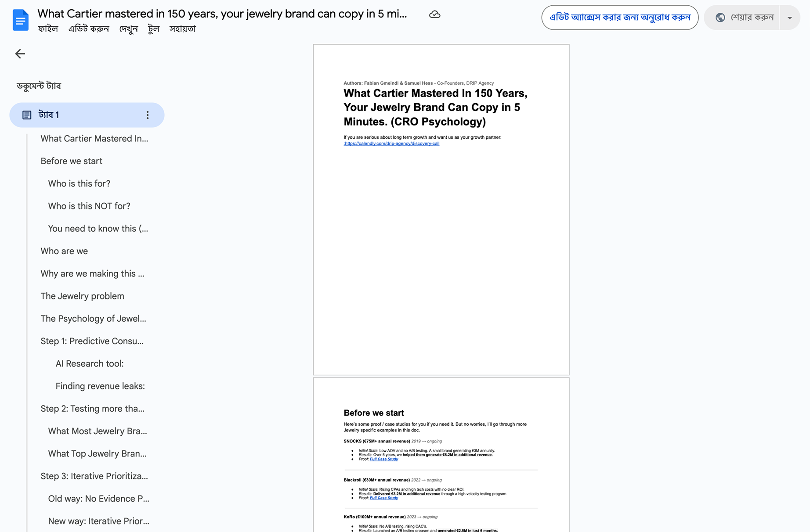This screenshot has height=532, width=810.
Task: Open the টুল menu
Action: coord(153,29)
